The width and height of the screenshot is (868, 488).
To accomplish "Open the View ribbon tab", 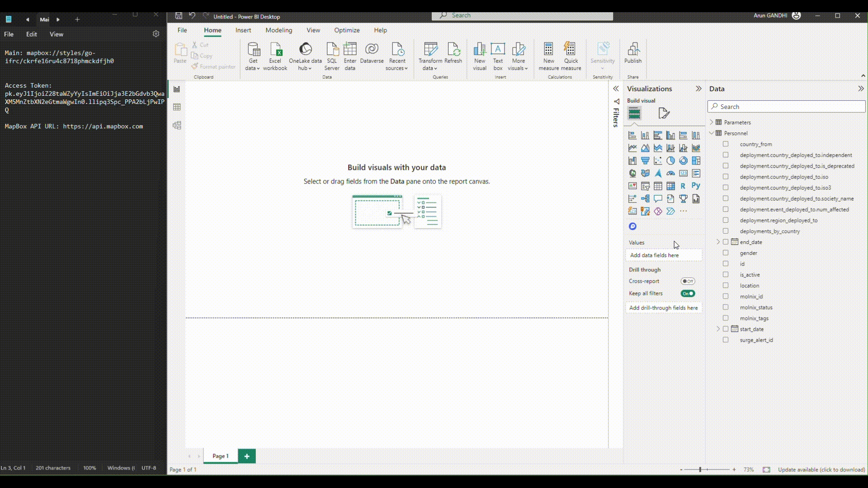I will (x=313, y=30).
